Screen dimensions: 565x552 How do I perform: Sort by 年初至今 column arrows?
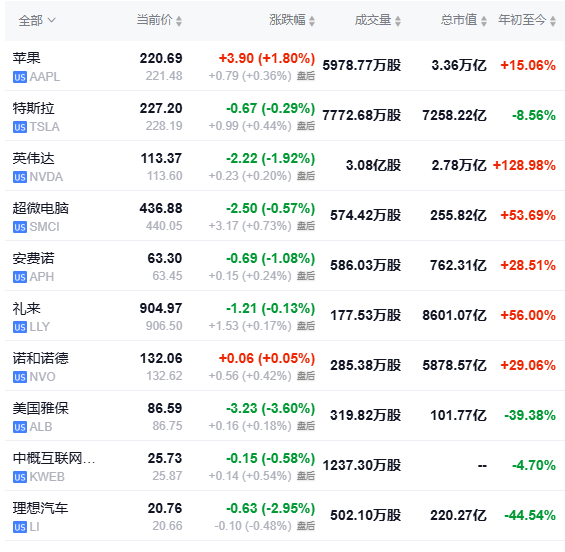553,21
